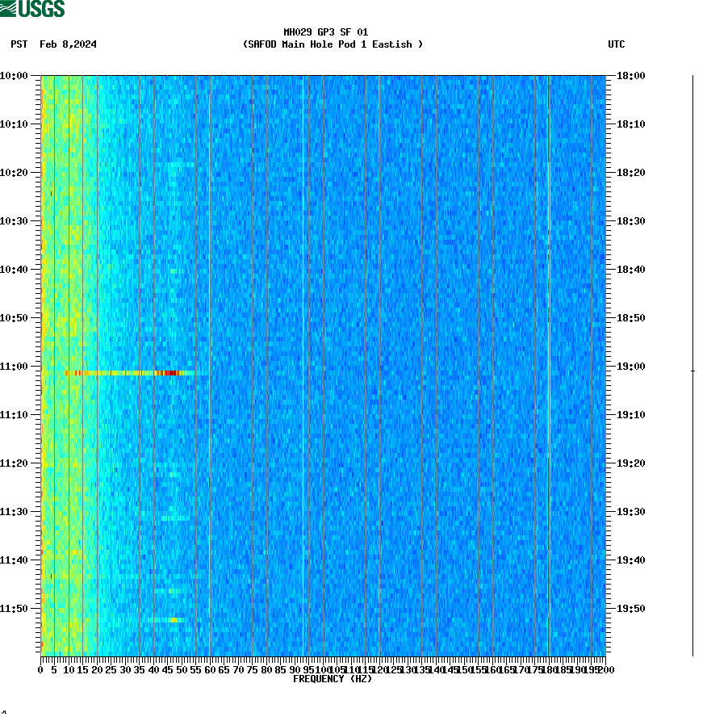728x721 pixels.
Task: Click the FREQUENCY (HZ) axis label
Action: 333,679
